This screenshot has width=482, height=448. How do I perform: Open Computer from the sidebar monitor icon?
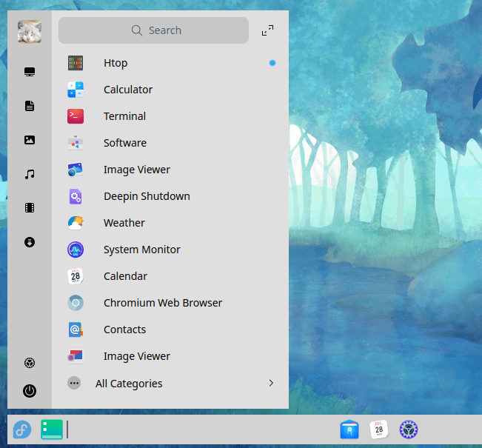point(30,72)
